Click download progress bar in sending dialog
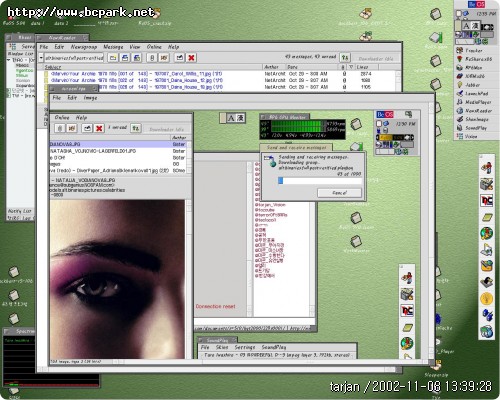Image resolution: width=500 pixels, height=400 pixels. coord(320,181)
